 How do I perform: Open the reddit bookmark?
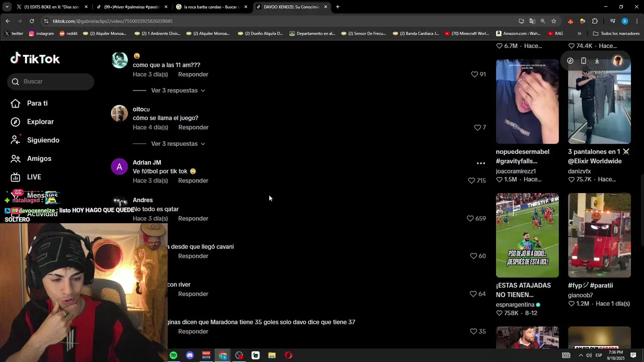(x=68, y=34)
